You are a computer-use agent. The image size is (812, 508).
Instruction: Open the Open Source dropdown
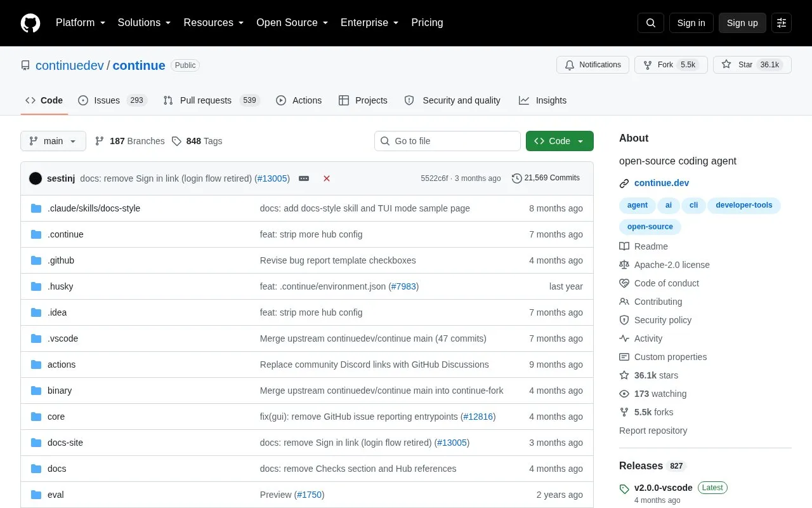(x=292, y=23)
